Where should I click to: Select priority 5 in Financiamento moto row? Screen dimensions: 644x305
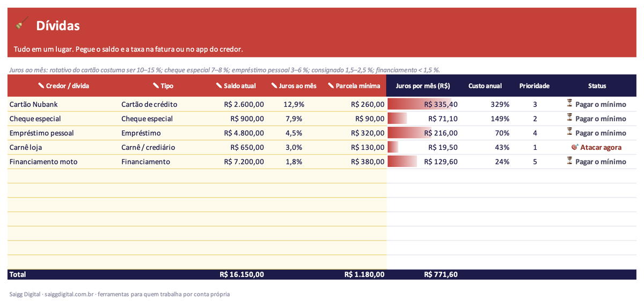[535, 162]
